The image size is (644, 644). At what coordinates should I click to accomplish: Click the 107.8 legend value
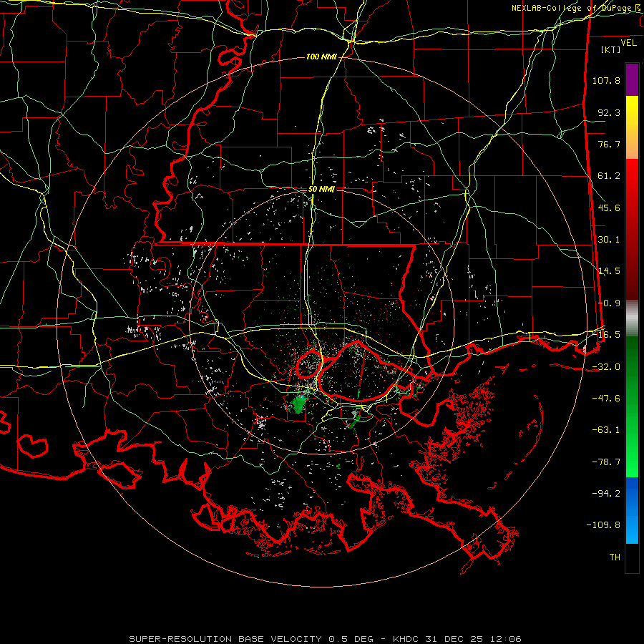coord(606,80)
